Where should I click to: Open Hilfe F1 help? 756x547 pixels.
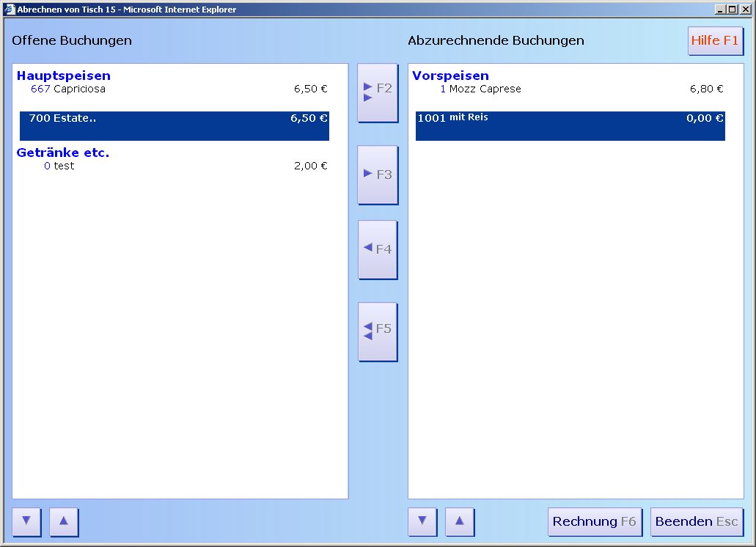[x=715, y=41]
